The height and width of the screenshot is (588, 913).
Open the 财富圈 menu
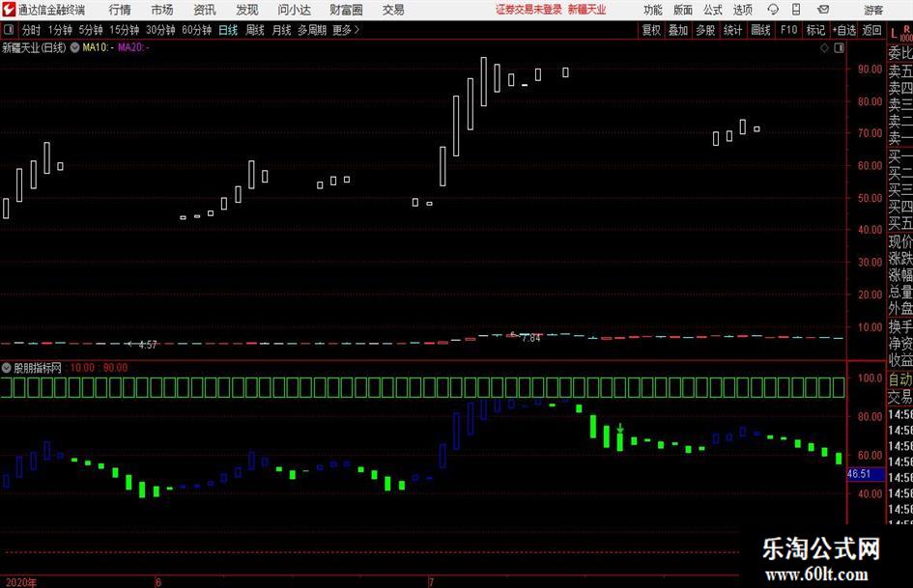pyautogui.click(x=346, y=10)
